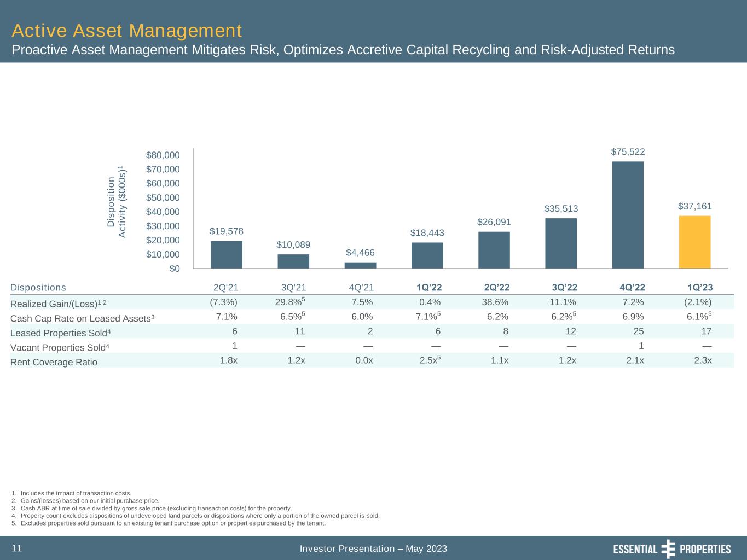This screenshot has width=747, height=560.
Task: Click the $4,466 data label
Action: [x=360, y=252]
